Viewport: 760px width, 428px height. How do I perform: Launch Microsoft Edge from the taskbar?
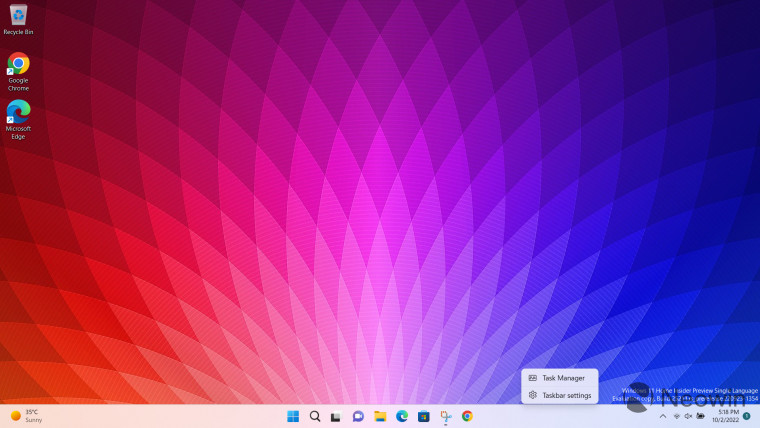[402, 416]
